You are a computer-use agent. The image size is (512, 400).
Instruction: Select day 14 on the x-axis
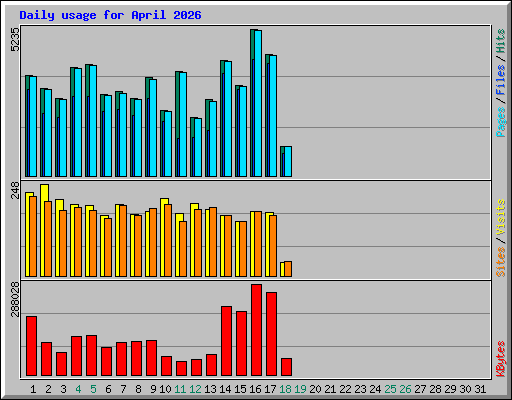[225, 389]
